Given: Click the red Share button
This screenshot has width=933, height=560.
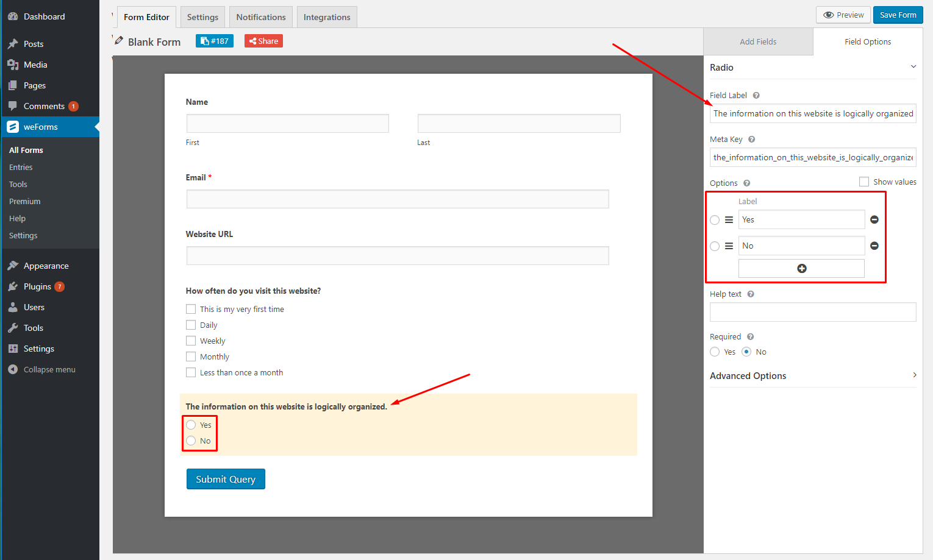Looking at the screenshot, I should 263,41.
